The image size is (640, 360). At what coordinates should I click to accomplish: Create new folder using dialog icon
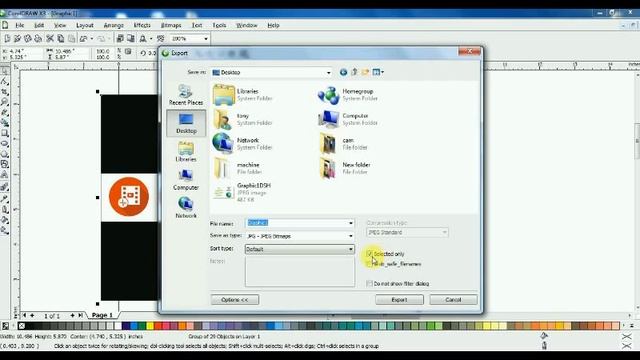click(x=365, y=72)
